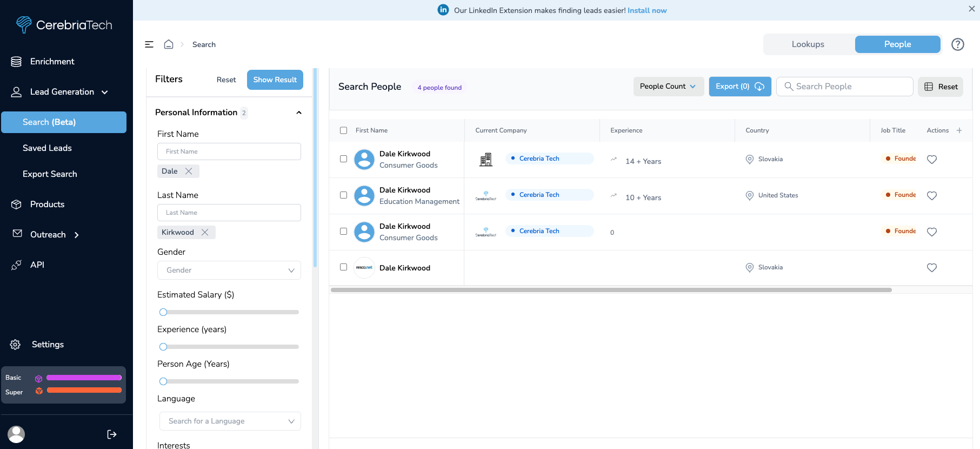
Task: Click the LinkedIn icon in banner
Action: pyautogui.click(x=443, y=10)
